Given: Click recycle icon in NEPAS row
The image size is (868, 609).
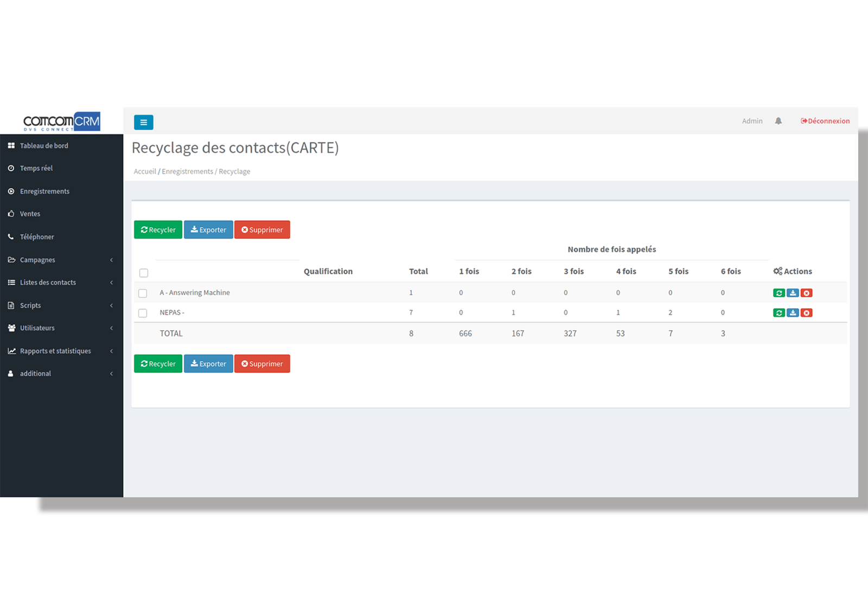Looking at the screenshot, I should (x=778, y=313).
